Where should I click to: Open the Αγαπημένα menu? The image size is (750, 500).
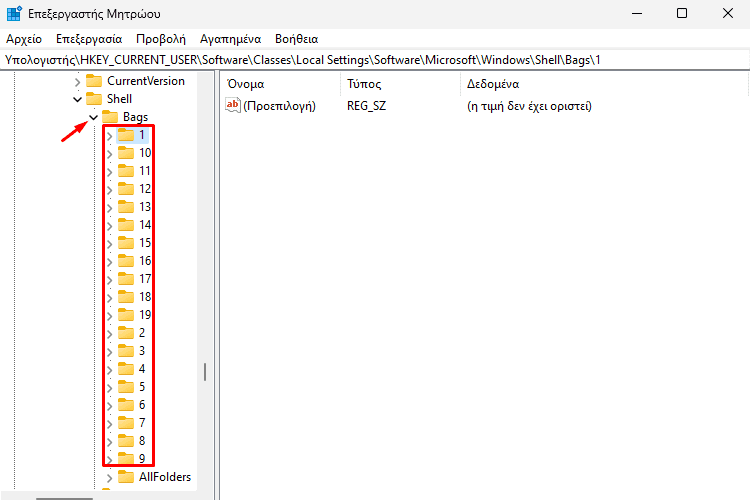(x=231, y=39)
